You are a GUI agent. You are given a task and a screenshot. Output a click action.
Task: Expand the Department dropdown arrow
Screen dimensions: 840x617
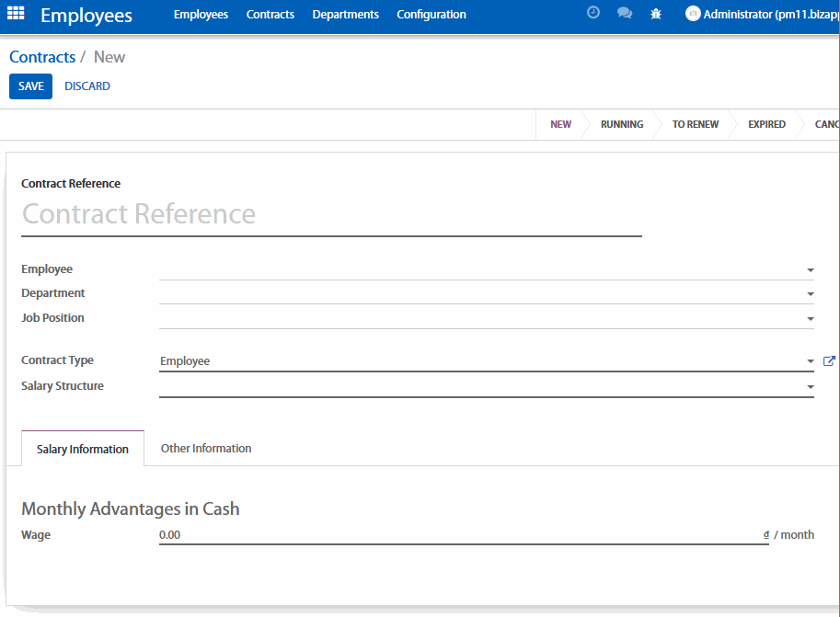pos(810,294)
